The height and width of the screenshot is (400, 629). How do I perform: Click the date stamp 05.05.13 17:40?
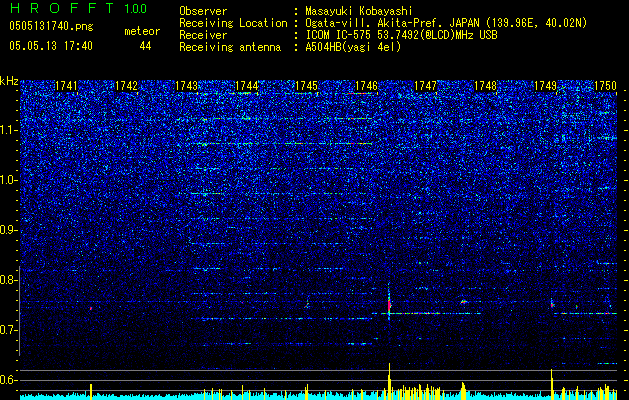[x=51, y=46]
